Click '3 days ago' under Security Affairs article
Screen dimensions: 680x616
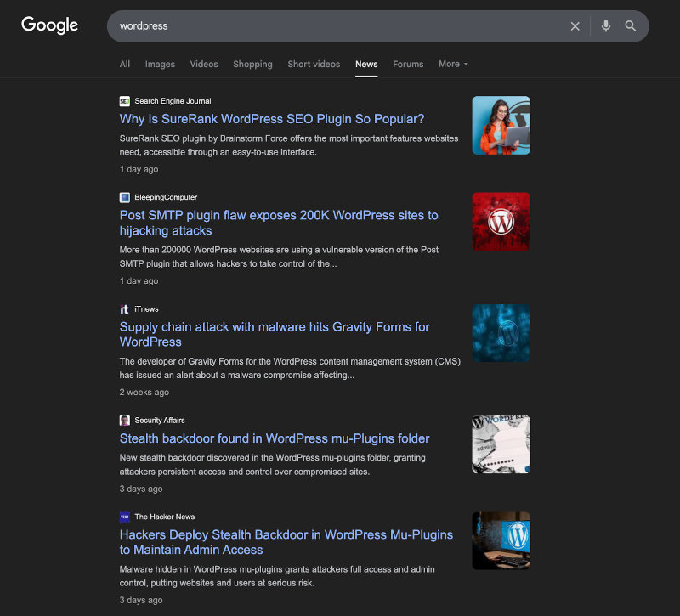(x=141, y=489)
